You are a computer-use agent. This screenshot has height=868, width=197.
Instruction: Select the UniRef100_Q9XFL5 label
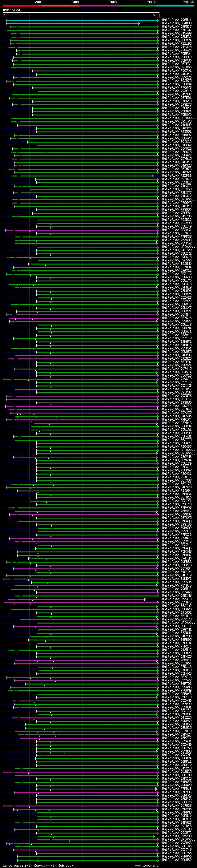pyautogui.click(x=177, y=91)
